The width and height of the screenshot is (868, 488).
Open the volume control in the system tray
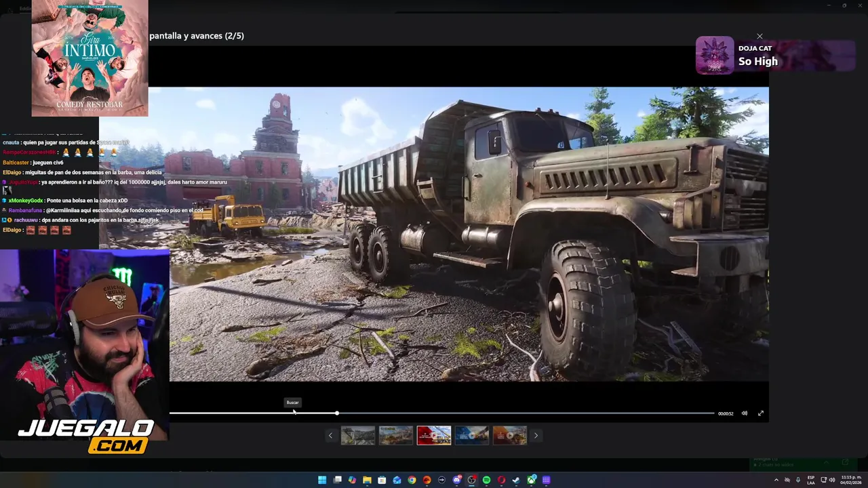pyautogui.click(x=832, y=480)
